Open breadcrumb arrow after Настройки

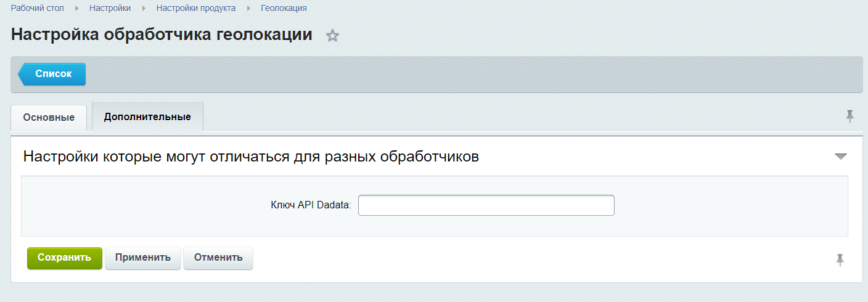click(x=144, y=9)
